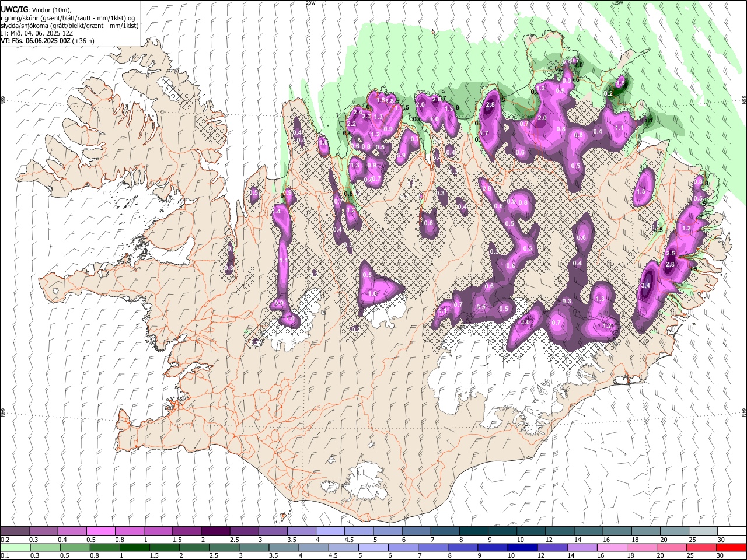Pick lower legend swatch between 20 and 25
The width and height of the screenshot is (747, 560).
(672, 548)
